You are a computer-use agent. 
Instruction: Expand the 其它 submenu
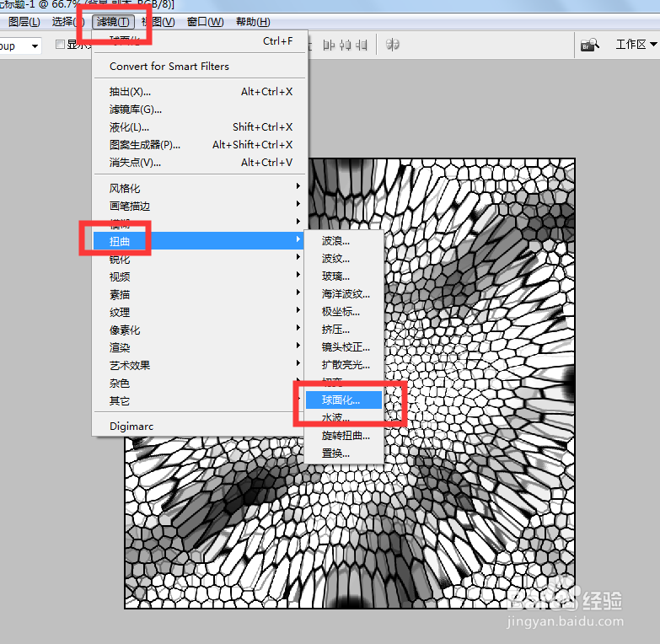click(200, 400)
